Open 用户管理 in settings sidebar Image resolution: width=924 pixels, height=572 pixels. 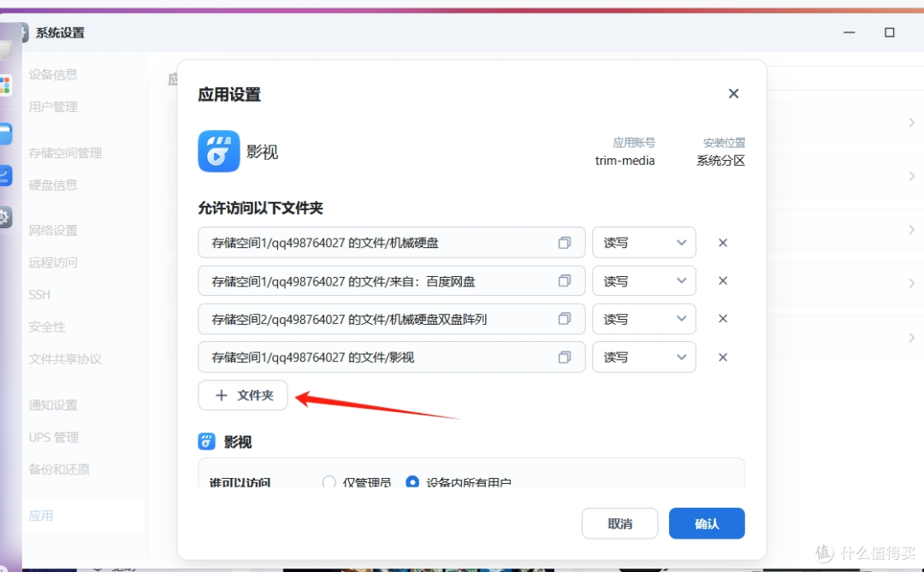(53, 107)
